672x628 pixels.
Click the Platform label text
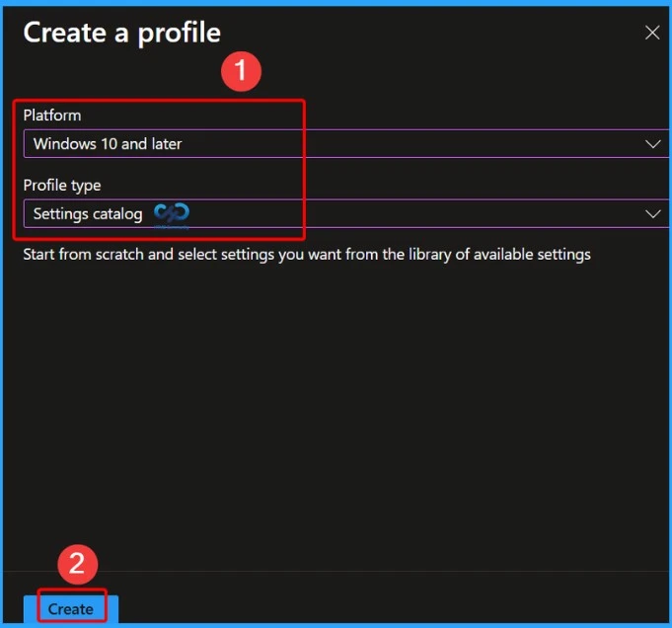pyautogui.click(x=52, y=116)
